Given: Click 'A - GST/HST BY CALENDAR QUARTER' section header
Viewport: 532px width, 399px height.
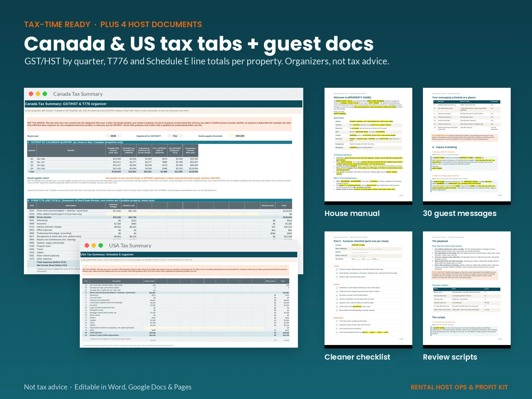Looking at the screenshot, I should point(160,142).
